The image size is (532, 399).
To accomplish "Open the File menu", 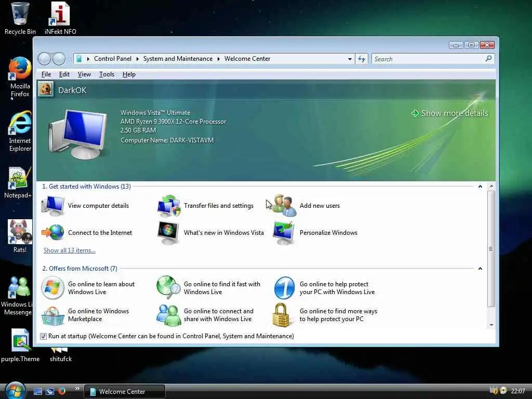I will (x=46, y=74).
